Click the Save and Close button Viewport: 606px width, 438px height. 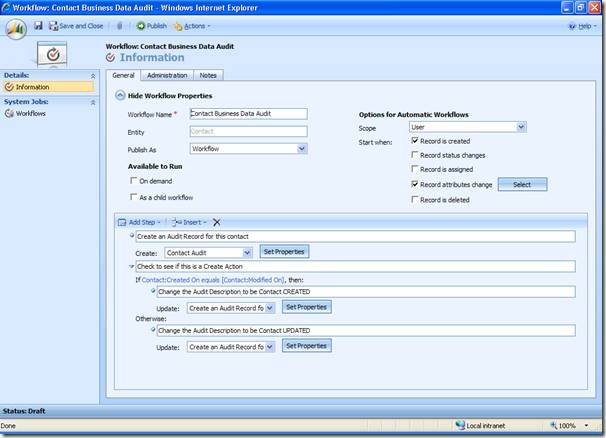pyautogui.click(x=77, y=25)
